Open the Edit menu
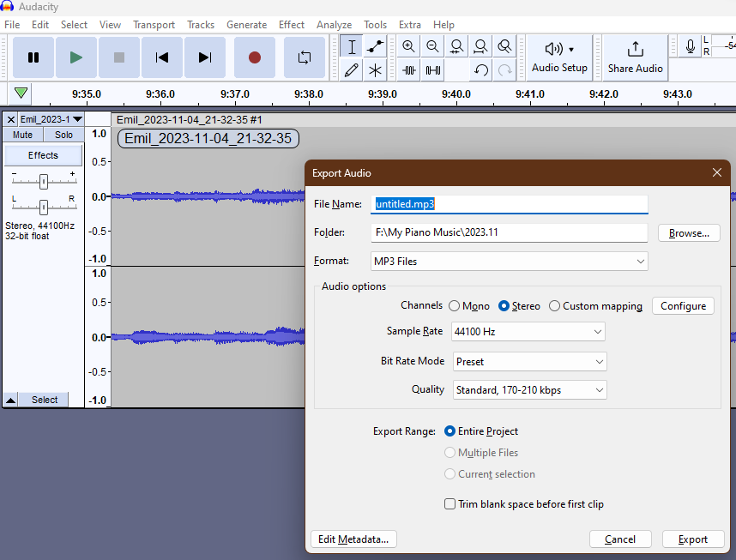This screenshot has height=560, width=736. tap(40, 25)
